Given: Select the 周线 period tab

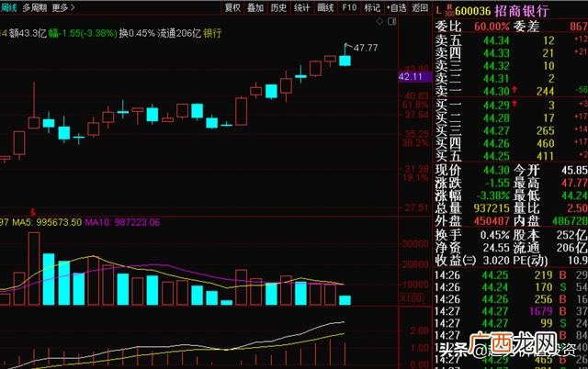Looking at the screenshot, I should pyautogui.click(x=8, y=7).
